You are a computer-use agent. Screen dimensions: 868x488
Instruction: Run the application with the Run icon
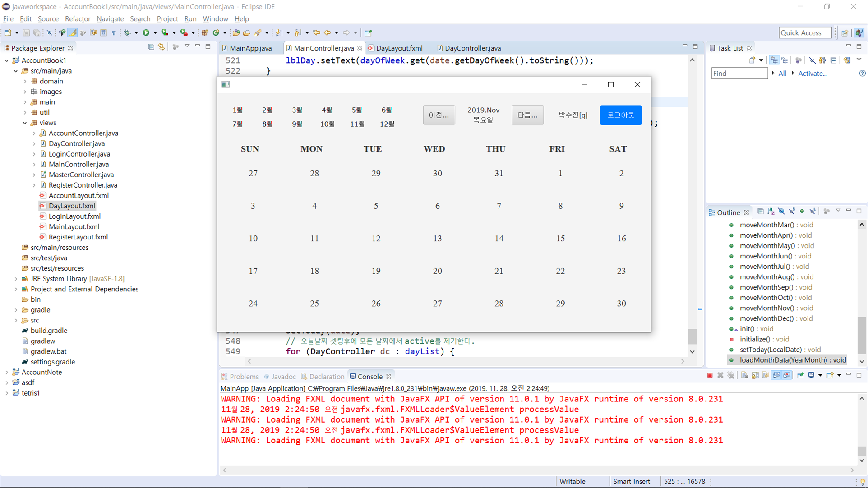click(146, 32)
